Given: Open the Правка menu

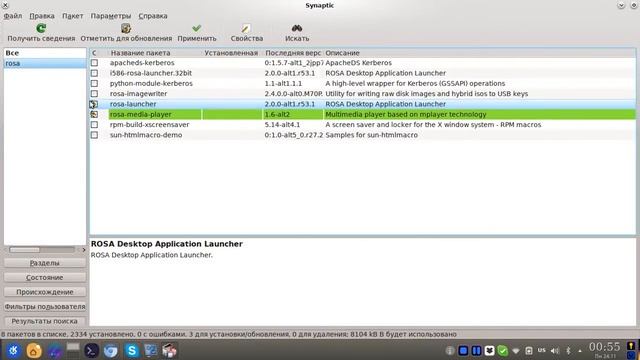Looking at the screenshot, I should click(x=42, y=16).
